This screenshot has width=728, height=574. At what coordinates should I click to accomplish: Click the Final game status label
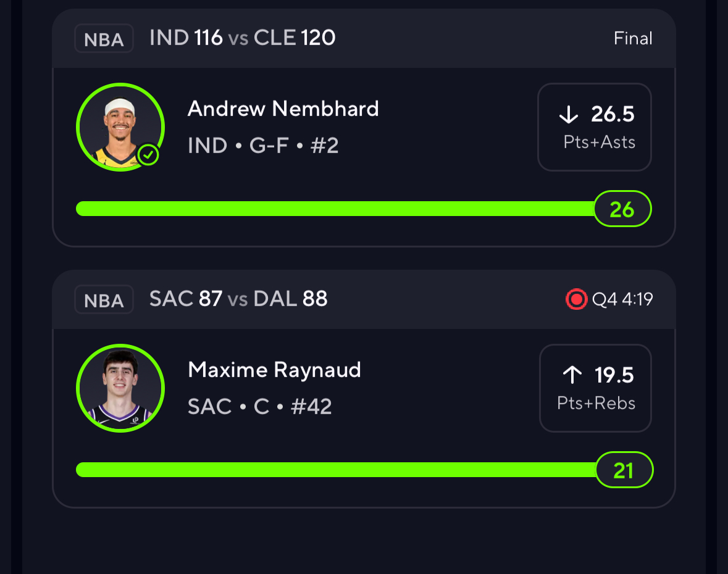click(x=633, y=39)
